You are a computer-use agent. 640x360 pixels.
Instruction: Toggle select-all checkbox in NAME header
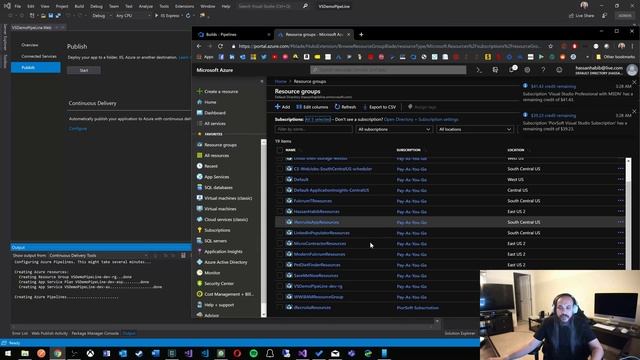280,150
